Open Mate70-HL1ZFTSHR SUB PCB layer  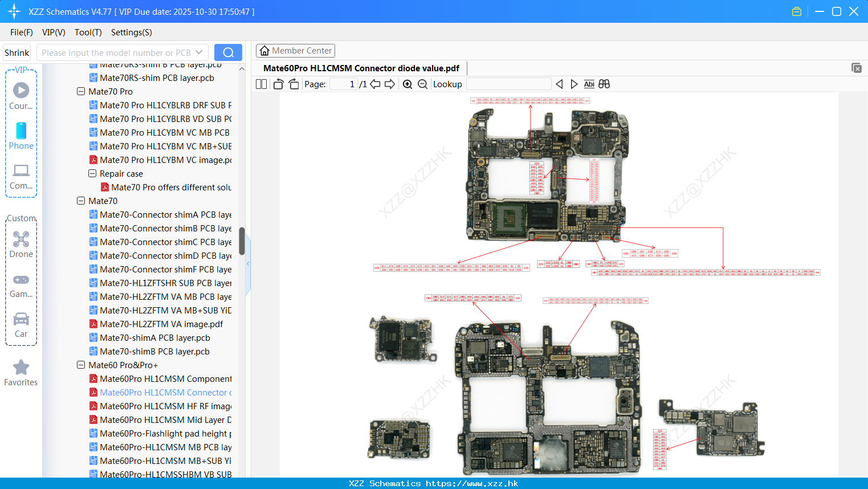[x=160, y=283]
